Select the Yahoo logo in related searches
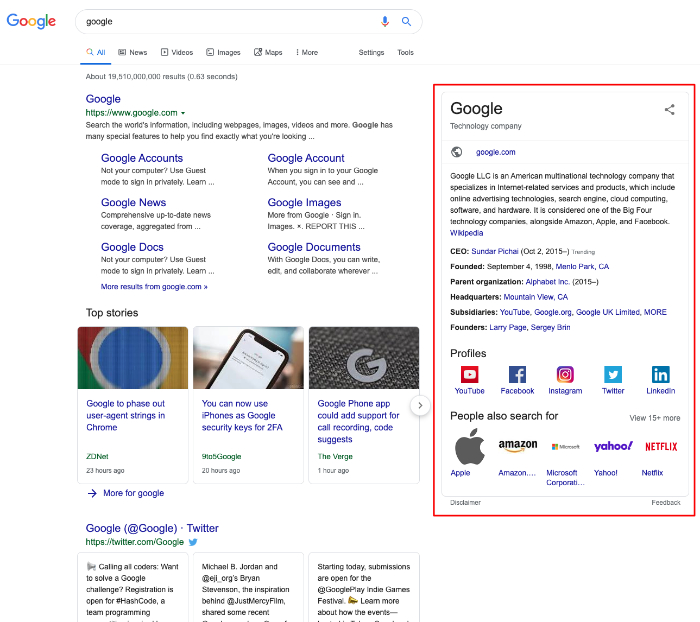The height and width of the screenshot is (622, 700). pyautogui.click(x=613, y=446)
